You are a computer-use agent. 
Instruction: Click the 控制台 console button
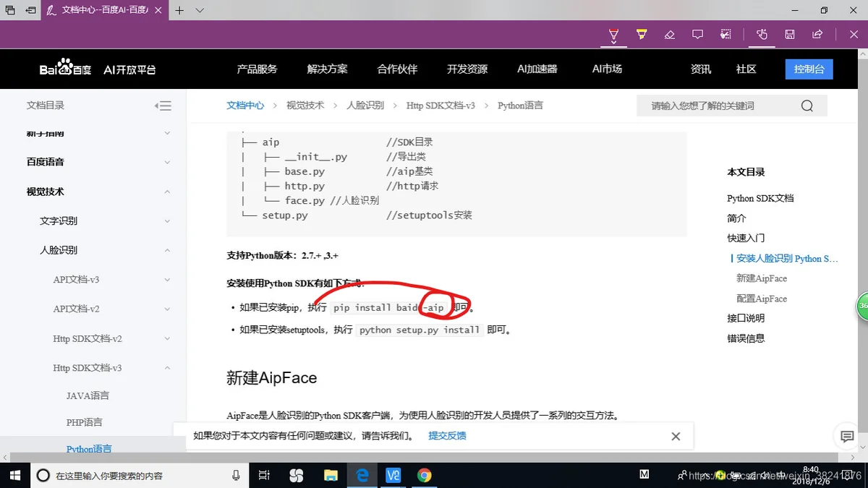click(809, 69)
